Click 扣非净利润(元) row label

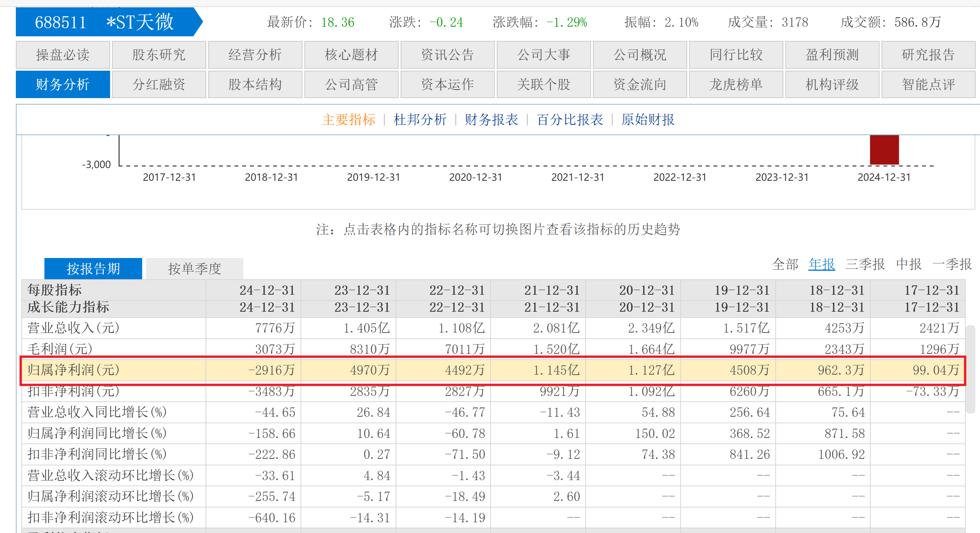[73, 392]
